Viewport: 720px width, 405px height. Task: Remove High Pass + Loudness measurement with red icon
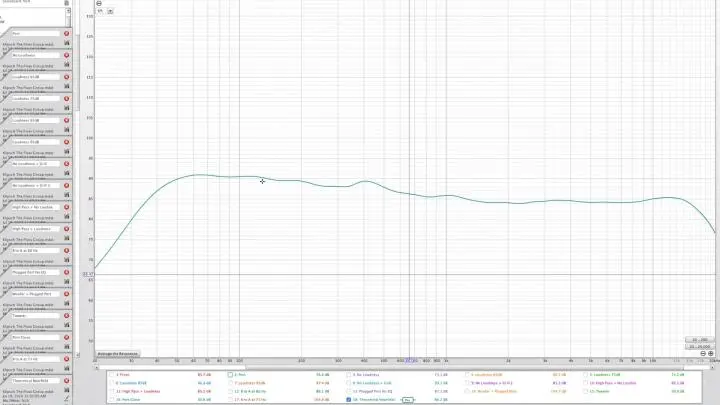point(67,229)
